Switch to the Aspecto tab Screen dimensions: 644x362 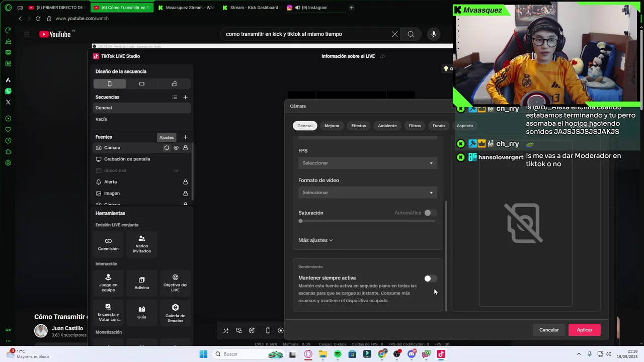(x=465, y=126)
